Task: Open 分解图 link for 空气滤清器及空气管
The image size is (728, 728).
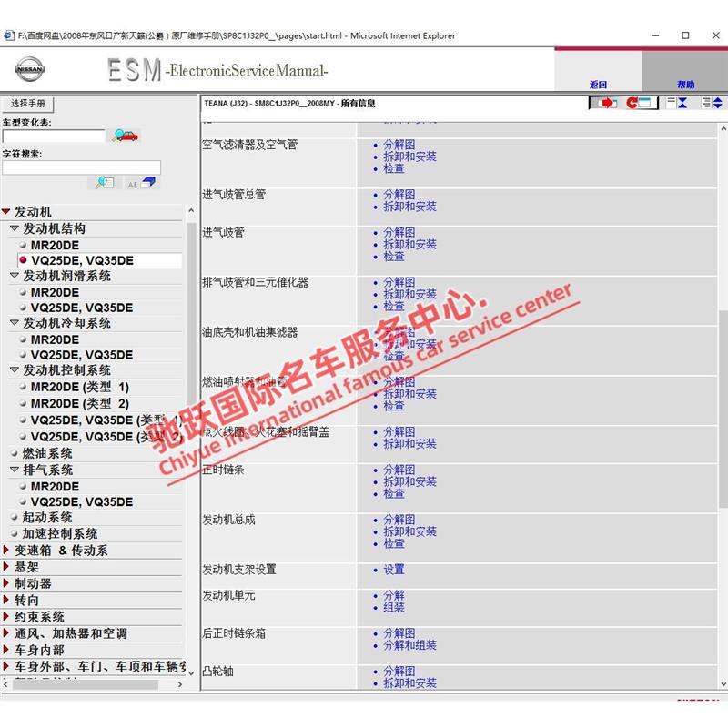Action: 399,145
